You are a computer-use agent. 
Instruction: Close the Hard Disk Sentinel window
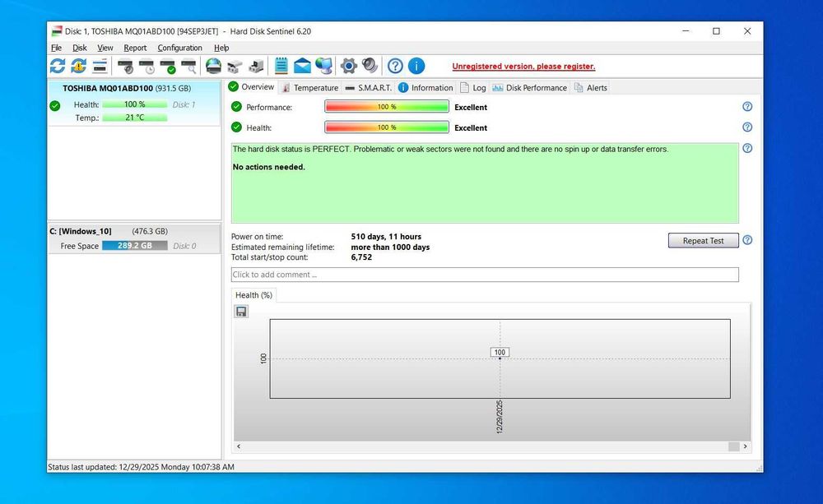pyautogui.click(x=747, y=31)
